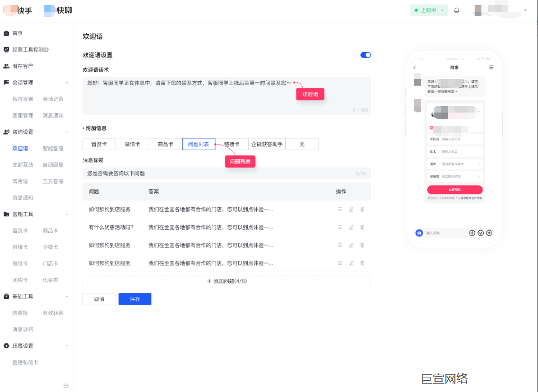The image size is (538, 392).
Task: Click the 您是否需要咨询以下问题 title input
Action: pyautogui.click(x=224, y=174)
